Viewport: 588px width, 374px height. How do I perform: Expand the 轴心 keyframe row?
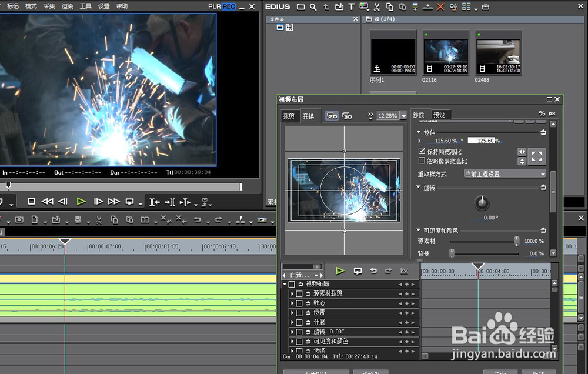point(292,303)
